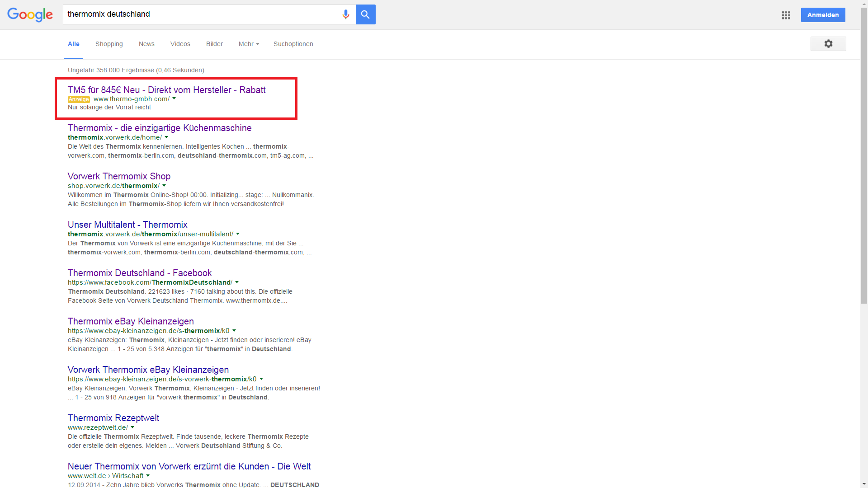The image size is (868, 488).
Task: Open Thermomix Deutschland - Facebook result
Action: pyautogui.click(x=140, y=273)
